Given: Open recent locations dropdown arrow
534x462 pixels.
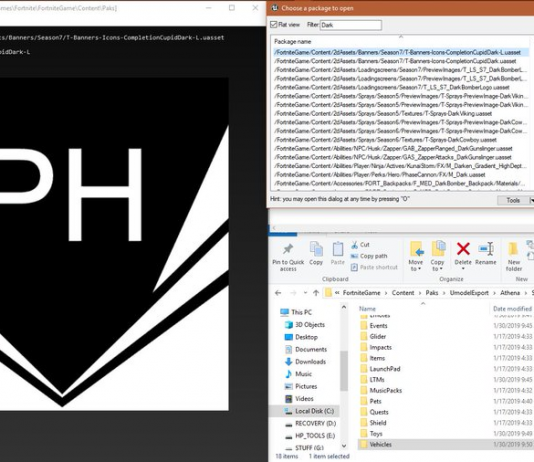Looking at the screenshot, I should tap(305, 293).
